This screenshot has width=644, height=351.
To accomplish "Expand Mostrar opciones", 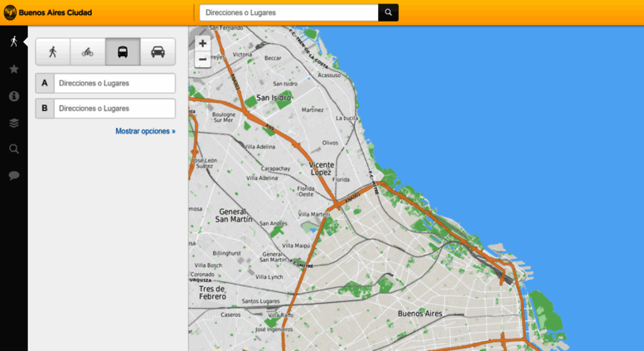I will [145, 131].
